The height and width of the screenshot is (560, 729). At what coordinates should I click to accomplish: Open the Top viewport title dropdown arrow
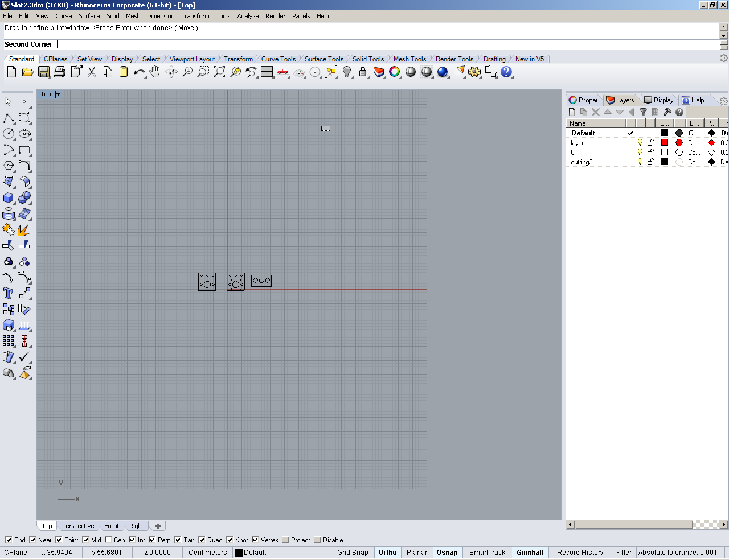pyautogui.click(x=58, y=94)
